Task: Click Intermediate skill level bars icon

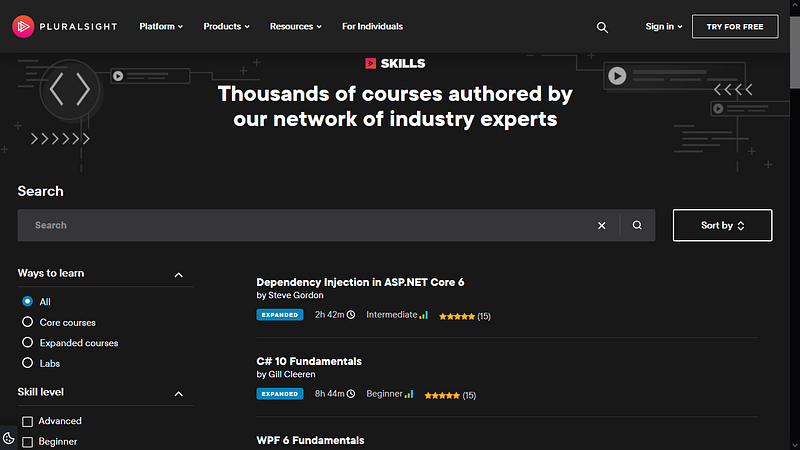Action: (423, 315)
